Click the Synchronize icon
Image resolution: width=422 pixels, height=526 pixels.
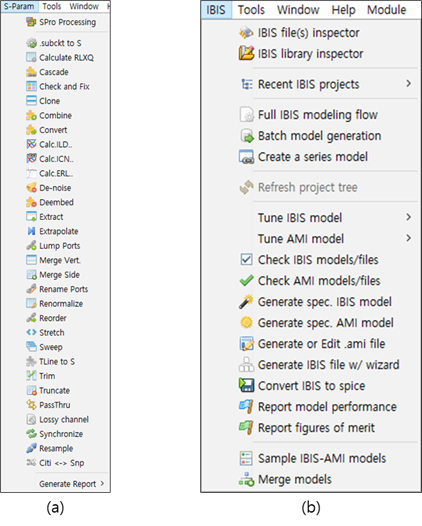coord(31,434)
